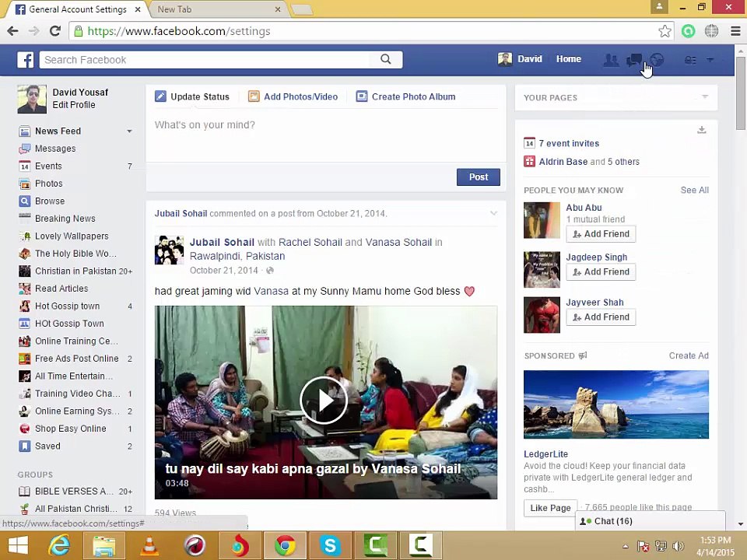Select Add Photos/Video tab
The width and height of the screenshot is (747, 560).
tap(293, 96)
